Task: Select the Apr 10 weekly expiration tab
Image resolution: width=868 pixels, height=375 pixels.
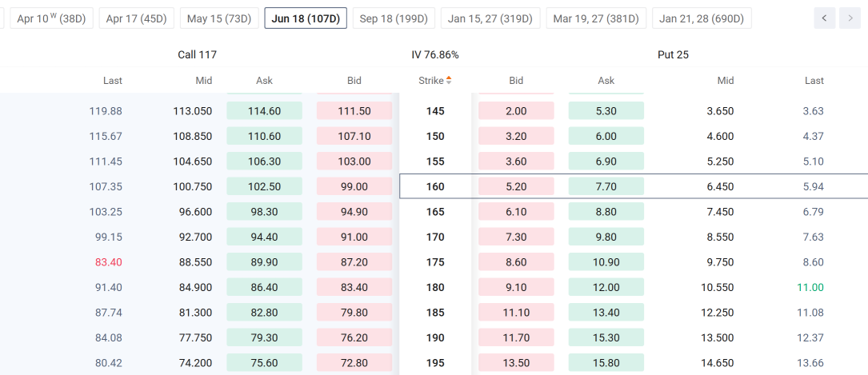Action: coord(51,18)
